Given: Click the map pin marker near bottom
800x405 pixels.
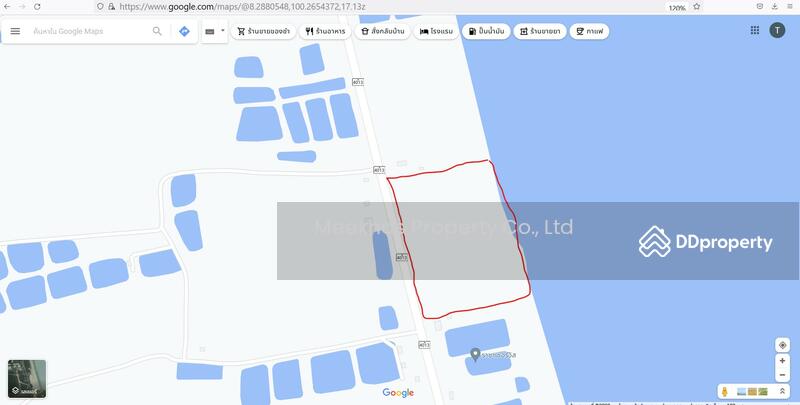Looking at the screenshot, I should pos(474,353).
